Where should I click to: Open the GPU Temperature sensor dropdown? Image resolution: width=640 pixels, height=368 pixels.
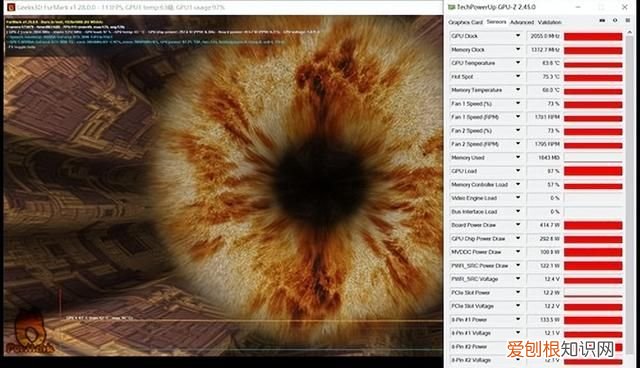coord(518,63)
